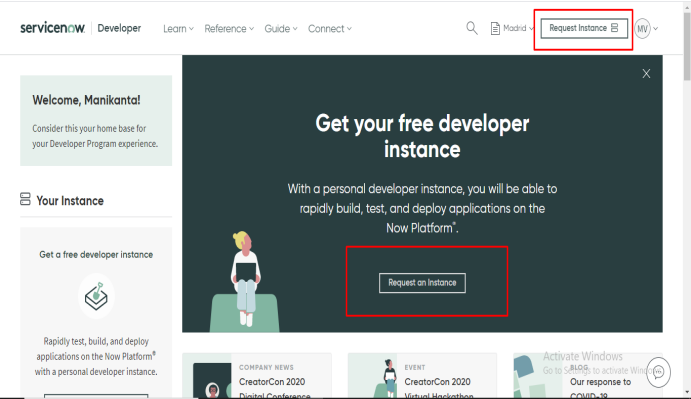Image resolution: width=691 pixels, height=399 pixels.
Task: Open the search magnifier icon
Action: 472,28
